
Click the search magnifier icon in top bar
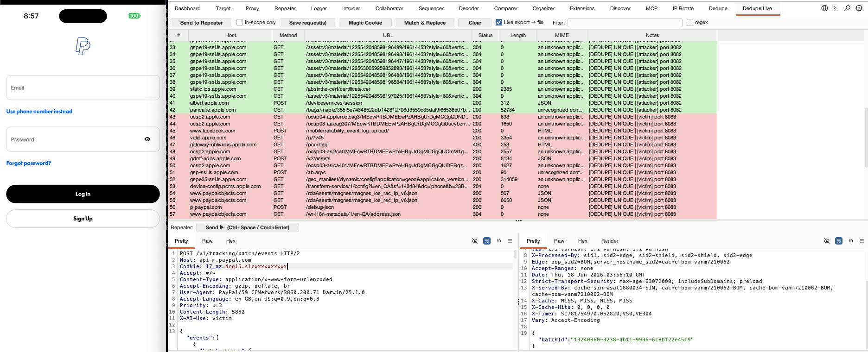pyautogui.click(x=848, y=8)
